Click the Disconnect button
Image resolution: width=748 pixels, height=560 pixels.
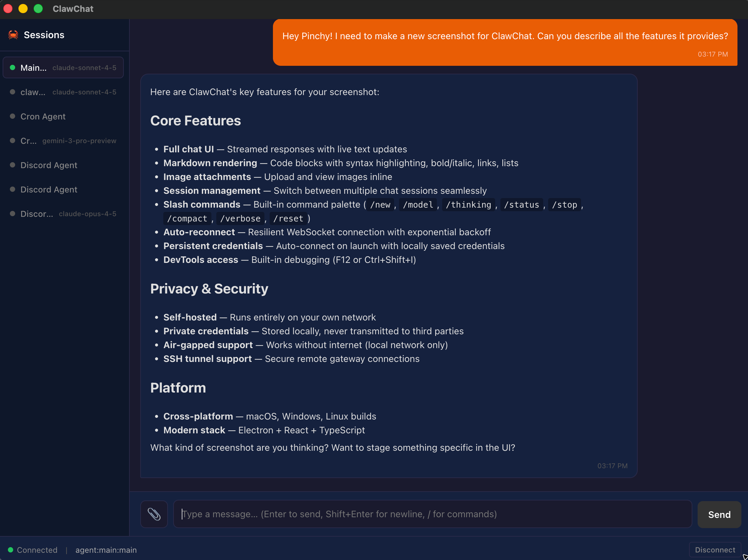click(714, 549)
